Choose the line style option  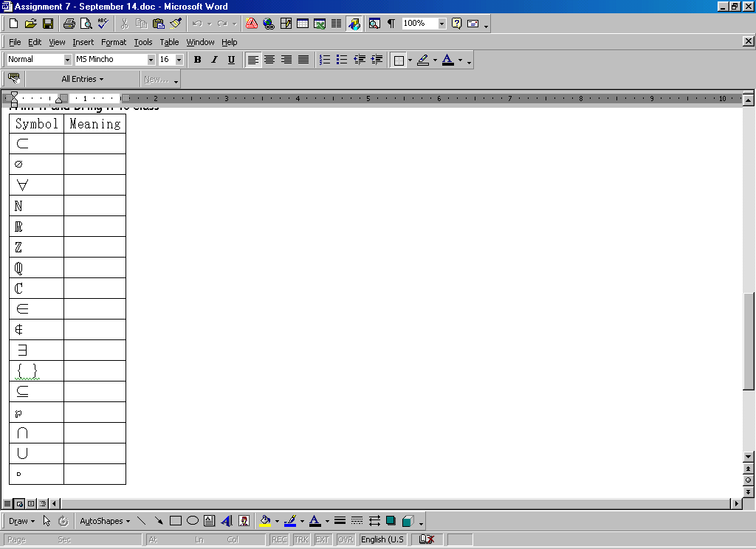tap(340, 521)
